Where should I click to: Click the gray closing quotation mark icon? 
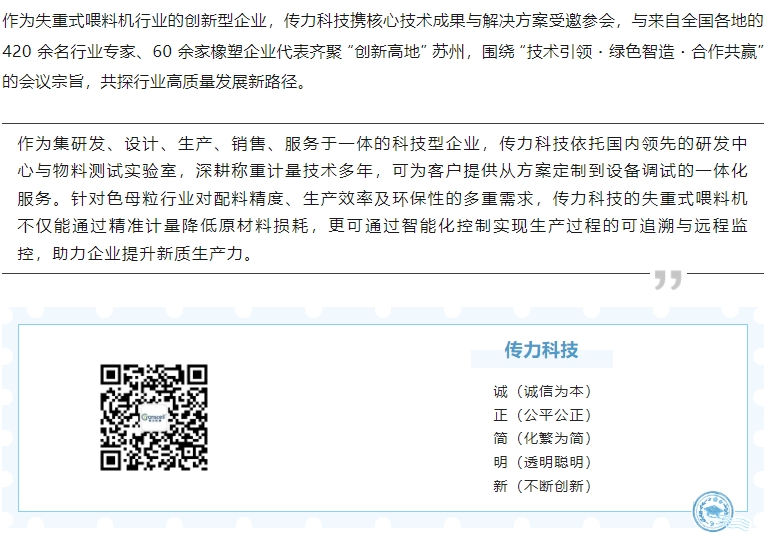667,280
